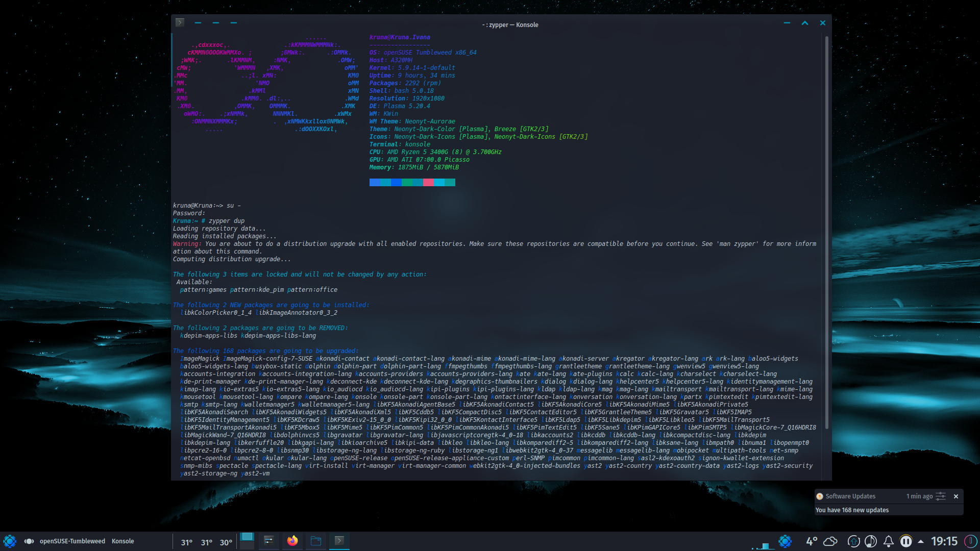980x551 pixels.
Task: Click the 30° temperature reading
Action: pos(226,542)
